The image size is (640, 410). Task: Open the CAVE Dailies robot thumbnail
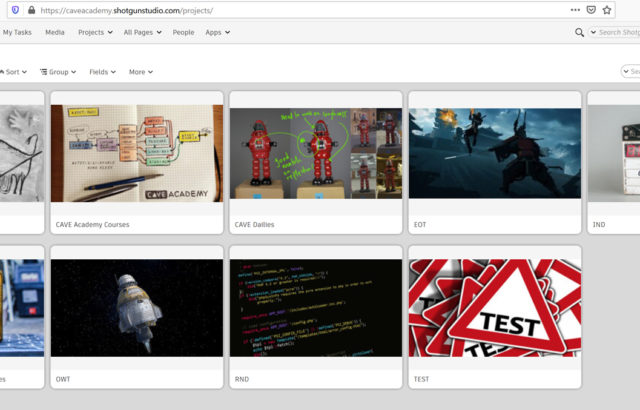click(315, 154)
